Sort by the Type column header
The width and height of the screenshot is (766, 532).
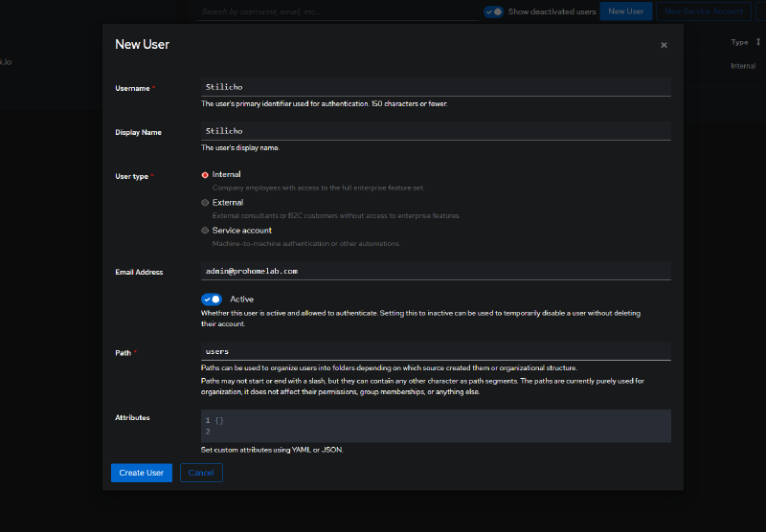pyautogui.click(x=739, y=42)
